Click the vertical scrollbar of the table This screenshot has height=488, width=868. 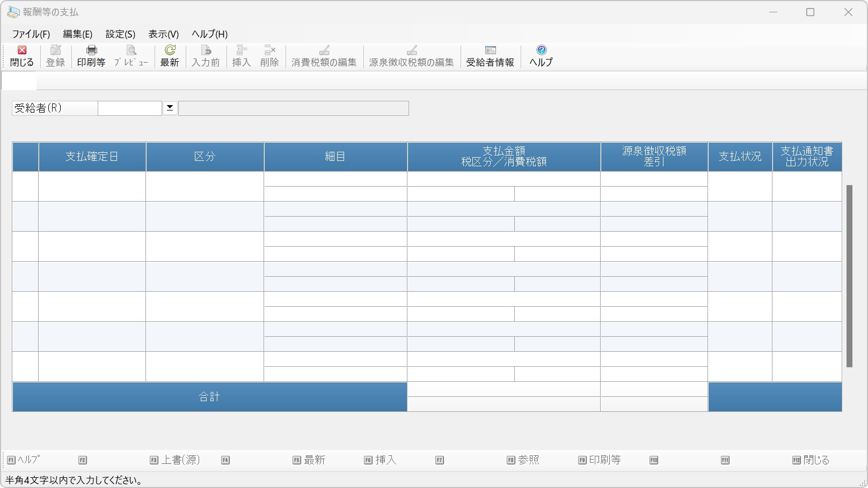coord(849,276)
